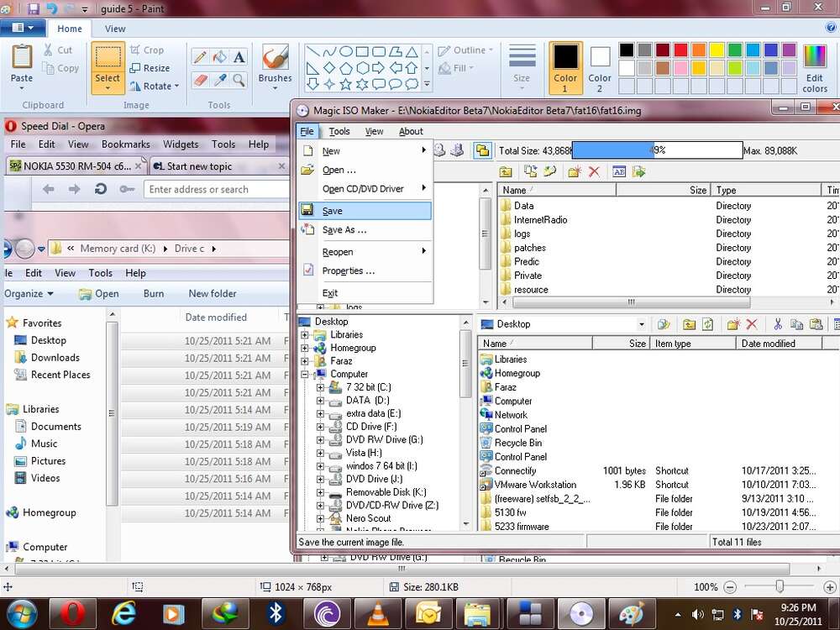
Task: Select the Pentagon shape
Action: [x=346, y=68]
